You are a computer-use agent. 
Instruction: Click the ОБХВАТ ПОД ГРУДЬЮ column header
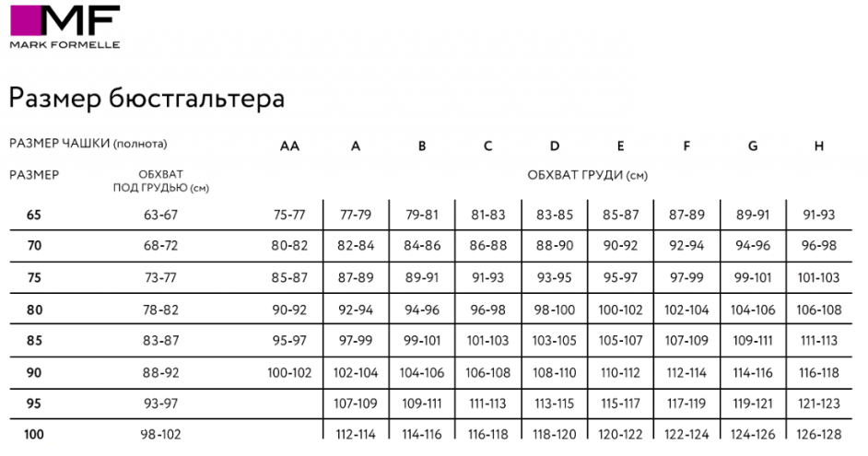(x=160, y=181)
